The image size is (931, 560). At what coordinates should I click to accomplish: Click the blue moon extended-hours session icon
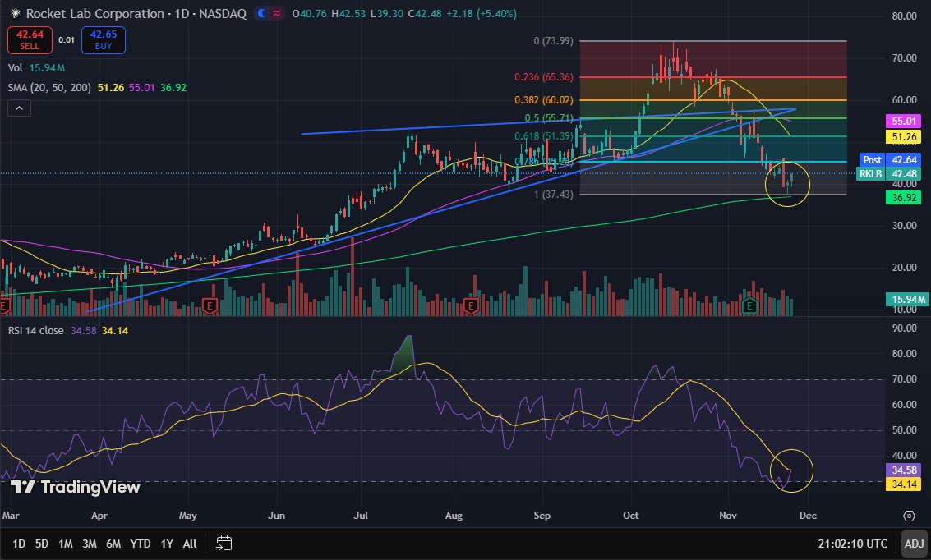tap(261, 14)
